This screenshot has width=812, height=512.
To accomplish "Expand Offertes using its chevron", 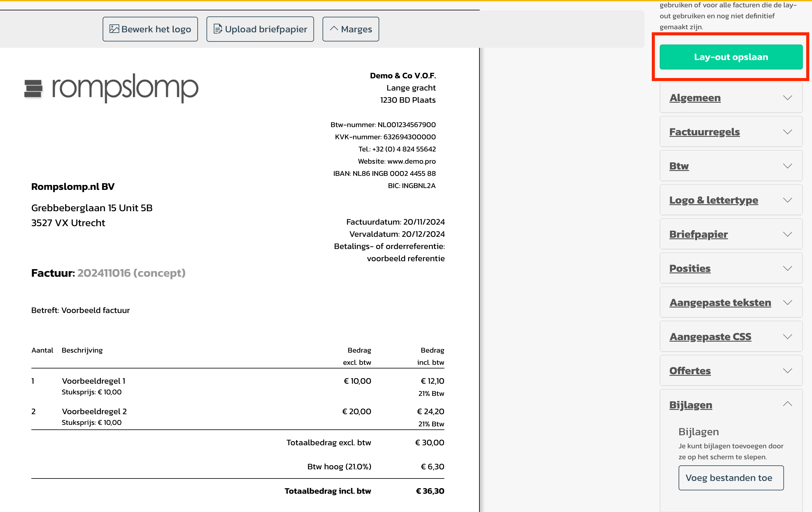I will tap(787, 370).
